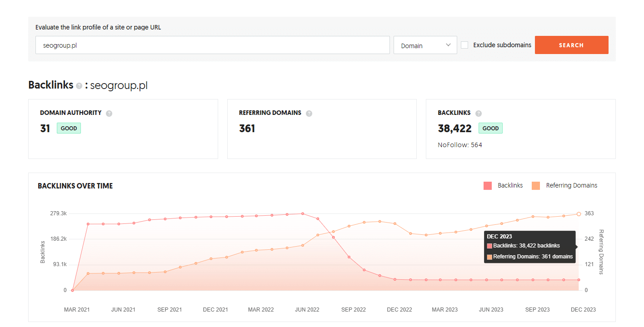Viewport: 644px width, 327px height.
Task: Click the 'Evaluate the link profile' instruction text
Action: [98, 27]
